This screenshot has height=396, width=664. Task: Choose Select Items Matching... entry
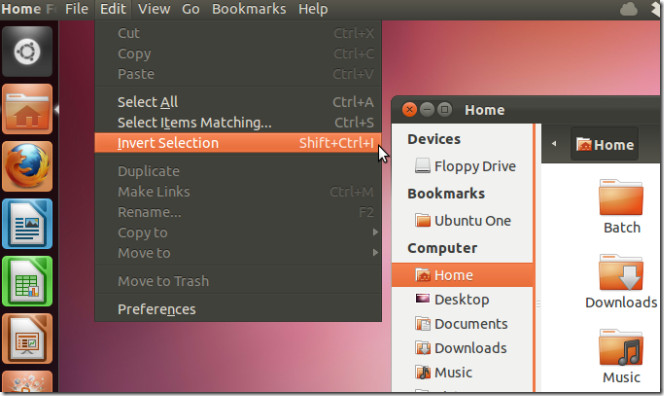[238, 122]
